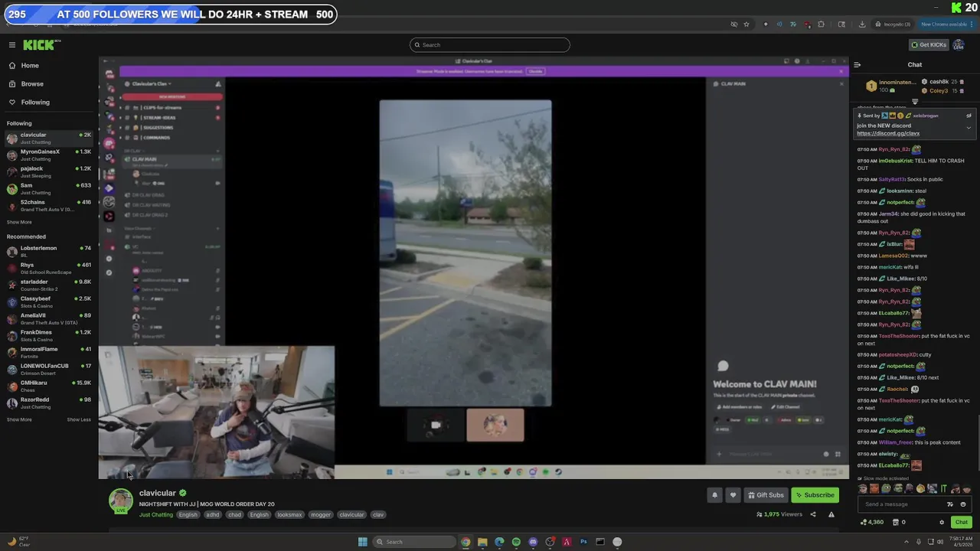Open the clavicular streamer avatar
980x551 pixels.
pyautogui.click(x=120, y=500)
